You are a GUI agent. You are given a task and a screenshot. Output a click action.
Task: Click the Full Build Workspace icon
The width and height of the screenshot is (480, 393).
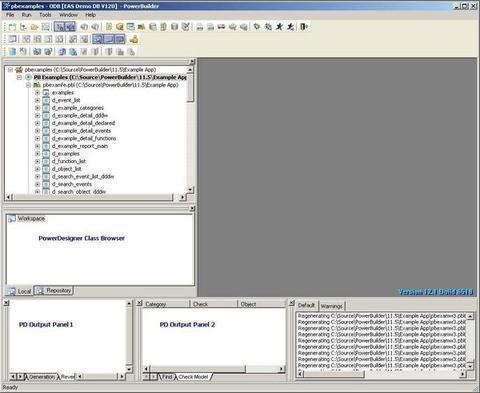coord(211,27)
